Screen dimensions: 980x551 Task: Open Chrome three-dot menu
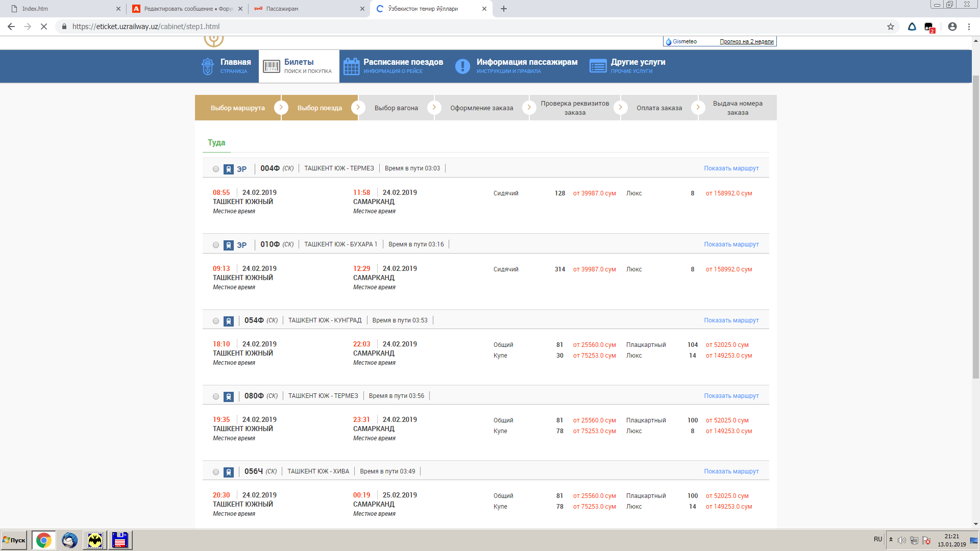click(x=969, y=27)
